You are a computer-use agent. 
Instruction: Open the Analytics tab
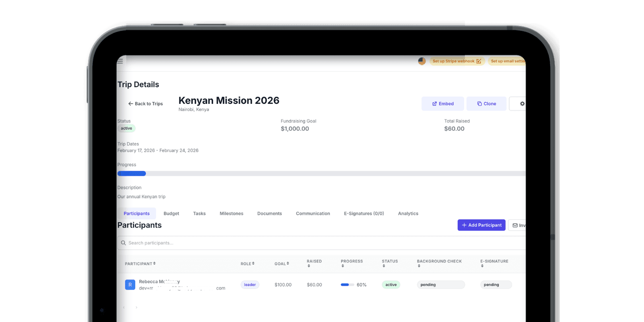click(x=408, y=214)
